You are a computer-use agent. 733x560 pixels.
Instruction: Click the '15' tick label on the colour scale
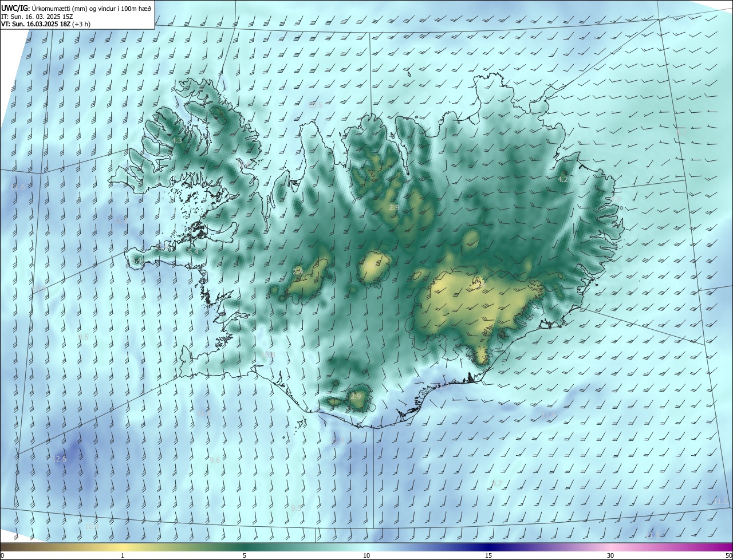click(488, 556)
